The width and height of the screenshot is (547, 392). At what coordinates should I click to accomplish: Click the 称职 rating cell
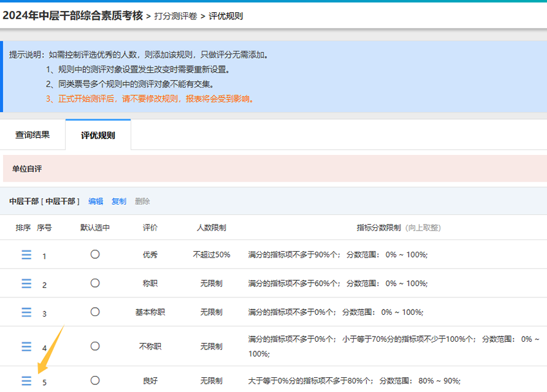151,283
